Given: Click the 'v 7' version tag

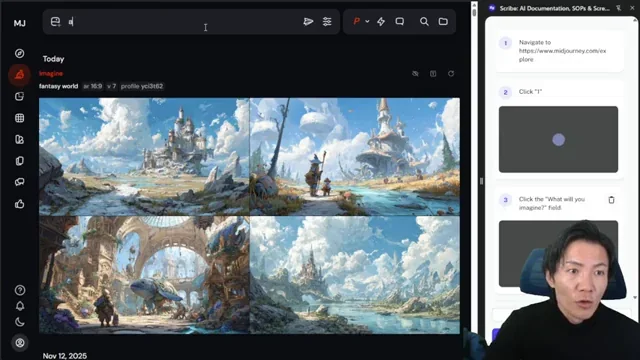Looking at the screenshot, I should tap(111, 86).
